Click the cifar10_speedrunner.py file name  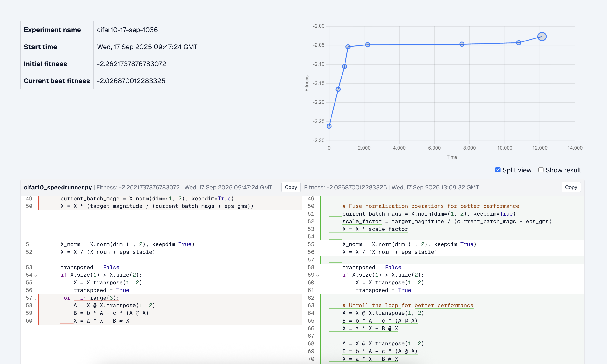click(57, 187)
